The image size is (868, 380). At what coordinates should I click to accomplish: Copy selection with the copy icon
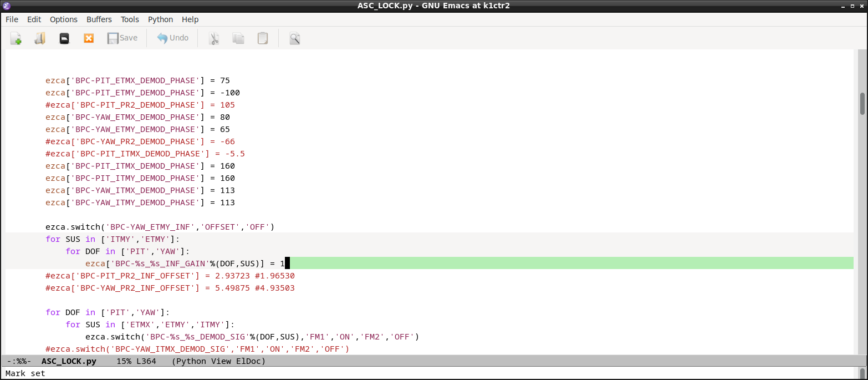[x=238, y=38]
